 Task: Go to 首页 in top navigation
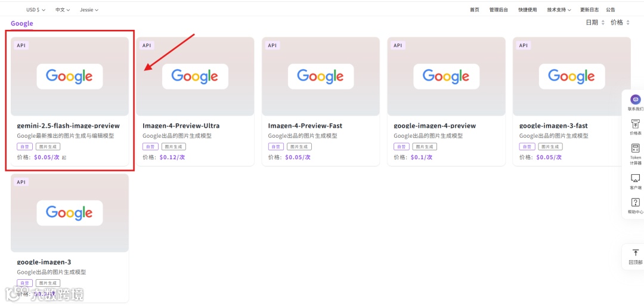pyautogui.click(x=475, y=10)
